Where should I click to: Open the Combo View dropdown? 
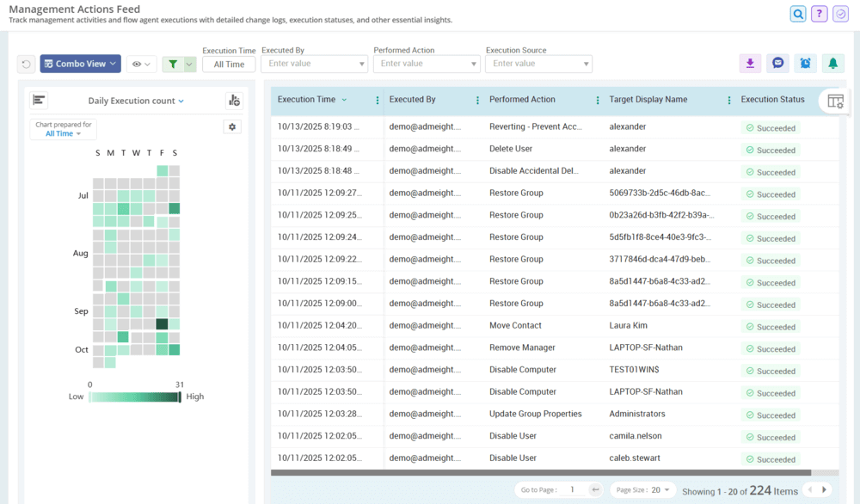80,63
